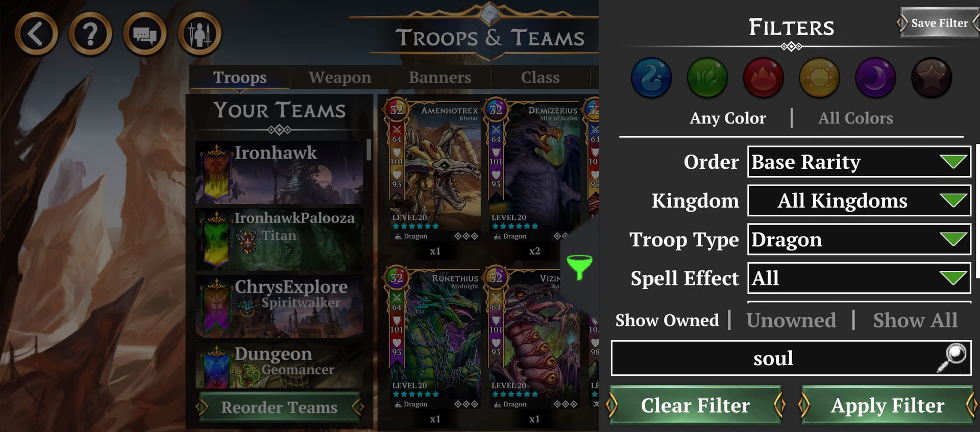Open the question mark help icon
The image size is (980, 432).
[x=90, y=34]
